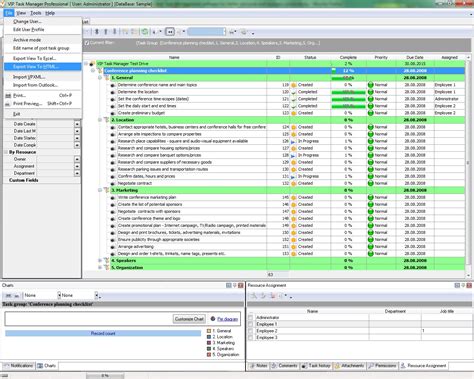Switch to the Comments tab
474x379 pixels.
(284, 366)
